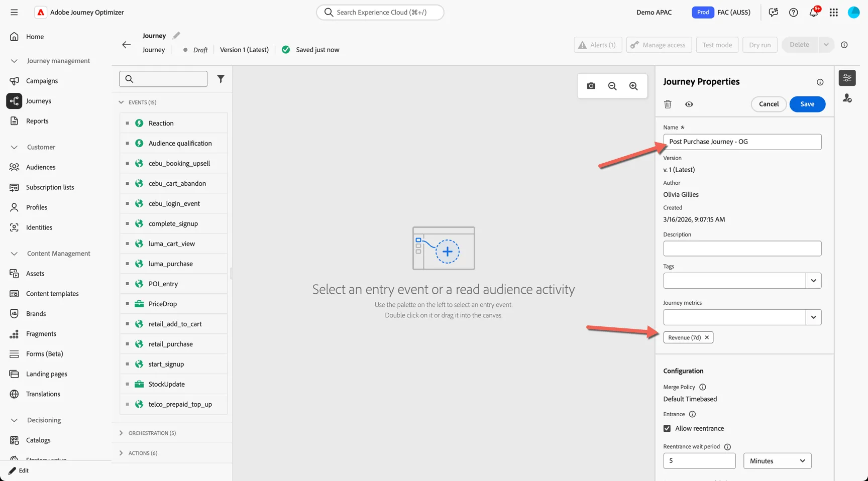Go to Journeys in the sidebar
Screen dimensions: 868x481
(39, 101)
